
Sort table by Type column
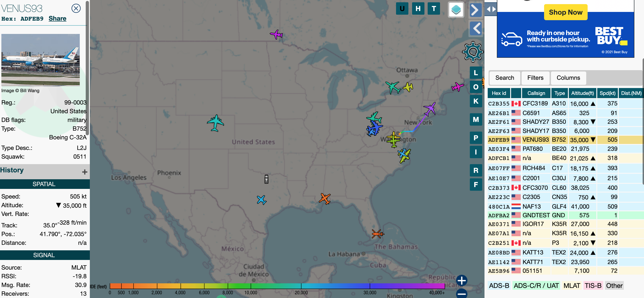(x=559, y=93)
